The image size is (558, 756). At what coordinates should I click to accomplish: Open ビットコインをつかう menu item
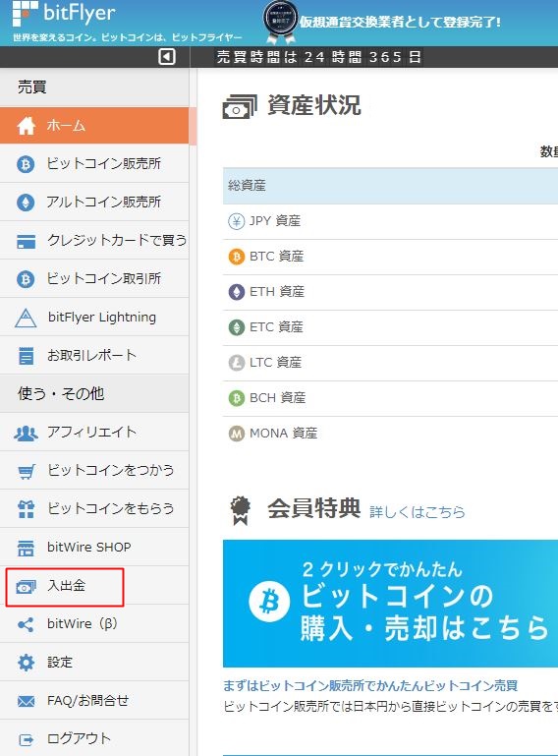tap(94, 471)
